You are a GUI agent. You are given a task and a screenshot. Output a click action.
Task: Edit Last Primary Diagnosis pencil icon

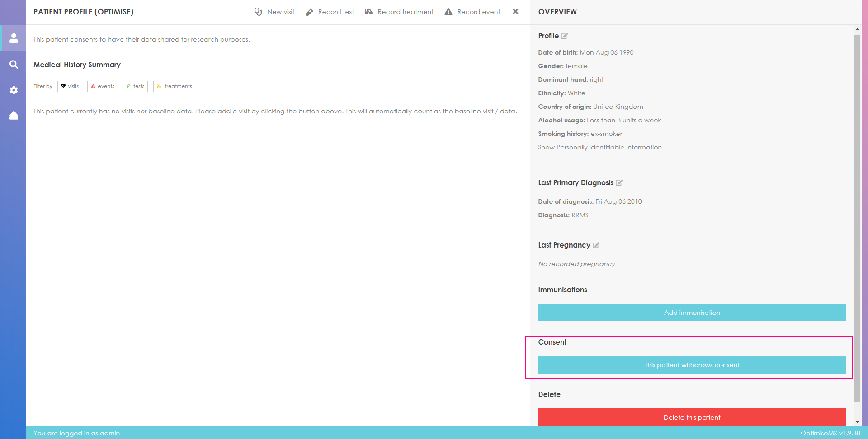click(x=619, y=183)
